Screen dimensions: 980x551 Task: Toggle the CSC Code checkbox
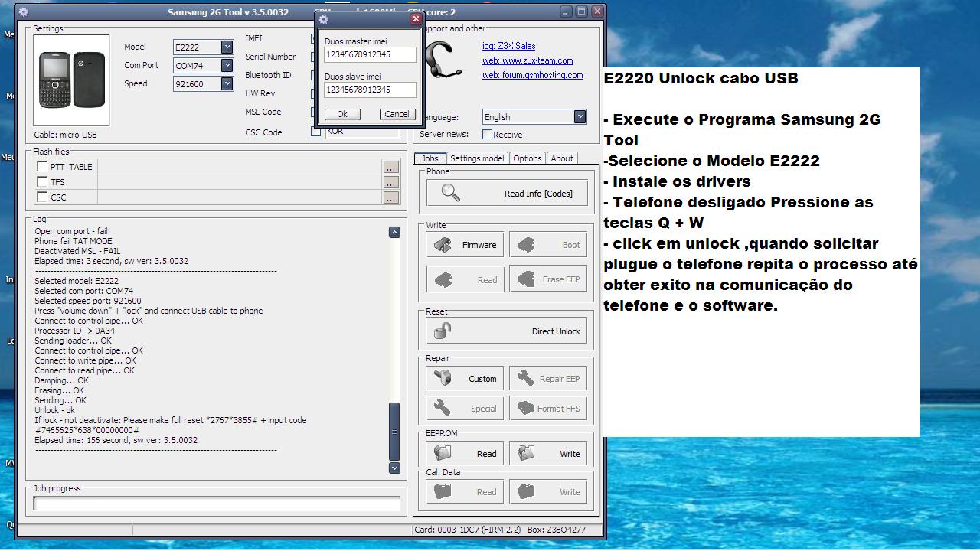[x=315, y=132]
